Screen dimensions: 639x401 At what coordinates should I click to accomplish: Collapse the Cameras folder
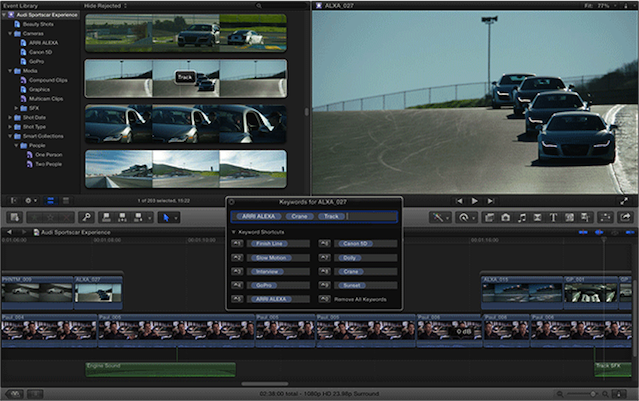tap(10, 33)
